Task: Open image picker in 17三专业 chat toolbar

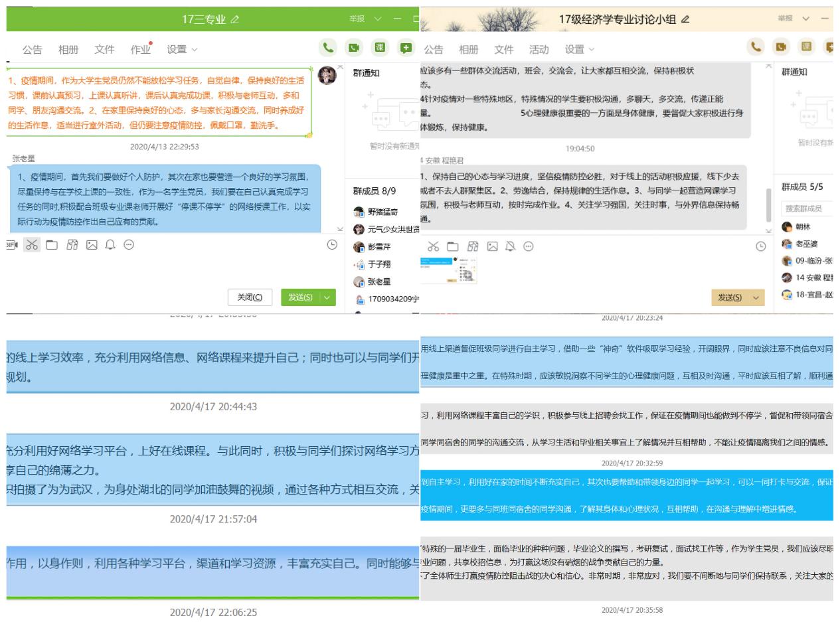Action: [x=92, y=245]
